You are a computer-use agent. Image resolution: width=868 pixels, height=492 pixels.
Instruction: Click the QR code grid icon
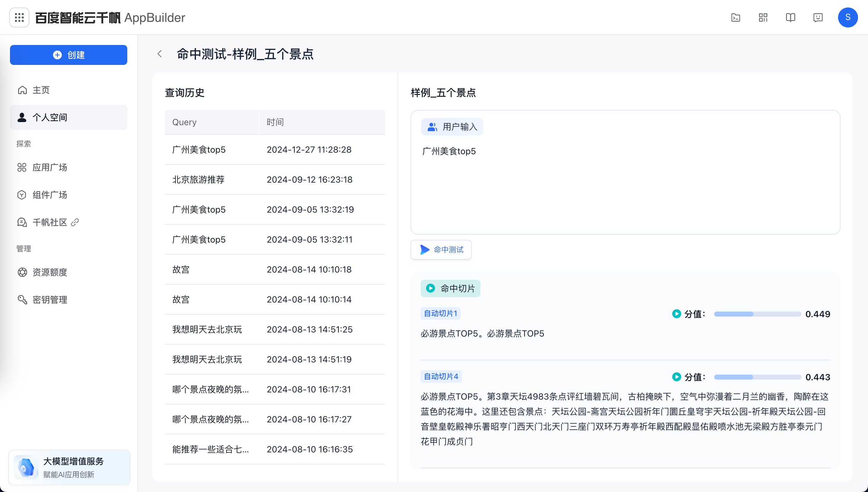point(763,17)
